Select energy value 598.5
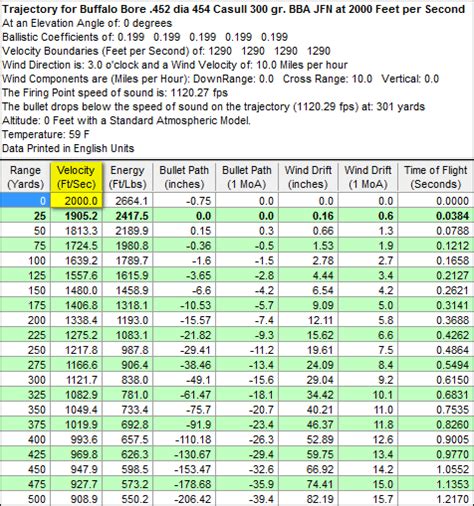474x506 pixels. (x=127, y=469)
